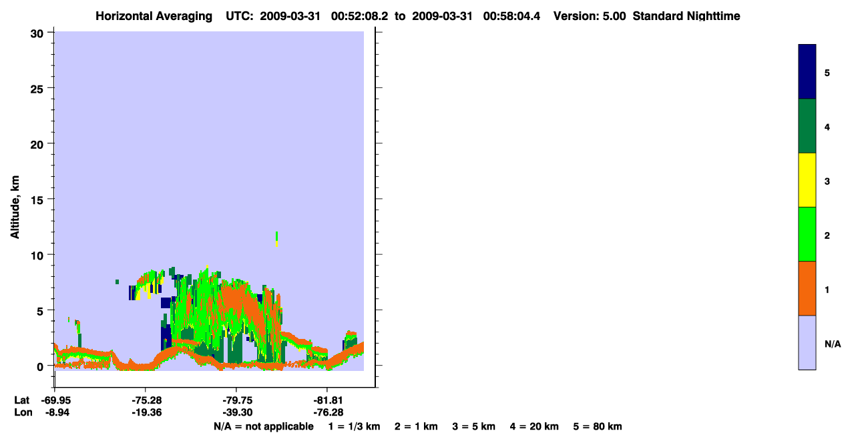868x445 pixels.
Task: Click the '5 = 80 km' legend text
Action: pos(598,427)
